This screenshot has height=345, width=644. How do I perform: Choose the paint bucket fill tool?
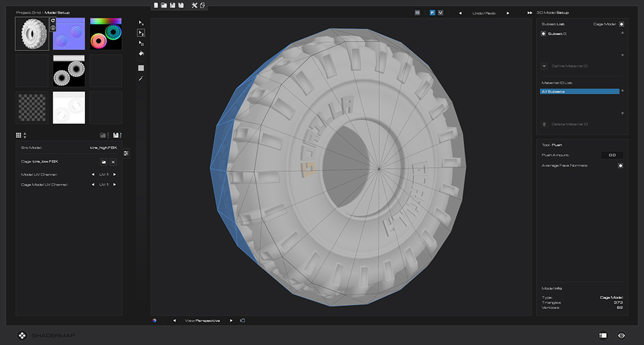[x=141, y=54]
